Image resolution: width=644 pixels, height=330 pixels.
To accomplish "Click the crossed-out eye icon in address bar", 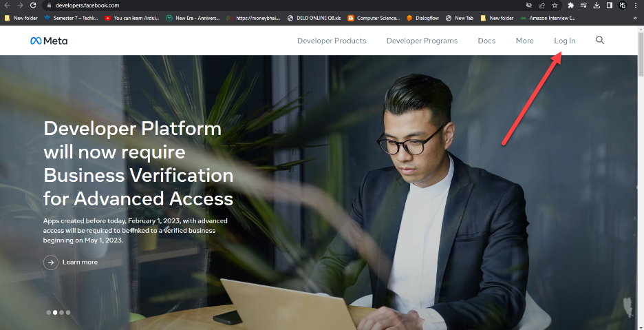I will pos(529,6).
